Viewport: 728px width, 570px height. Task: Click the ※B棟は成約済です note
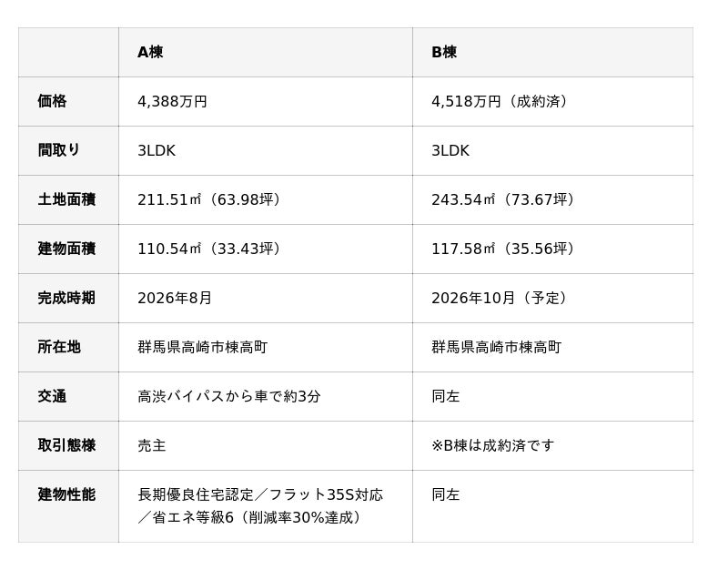click(492, 445)
